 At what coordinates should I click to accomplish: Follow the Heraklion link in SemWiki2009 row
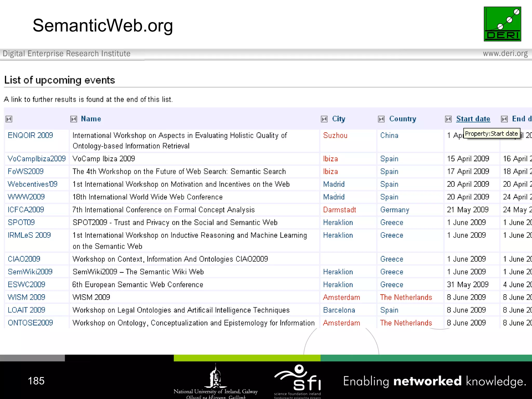(x=338, y=272)
